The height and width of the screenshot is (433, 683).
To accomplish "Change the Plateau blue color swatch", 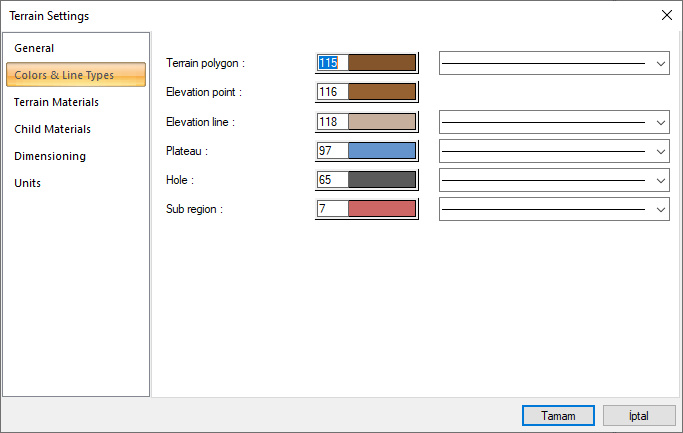I will point(381,151).
